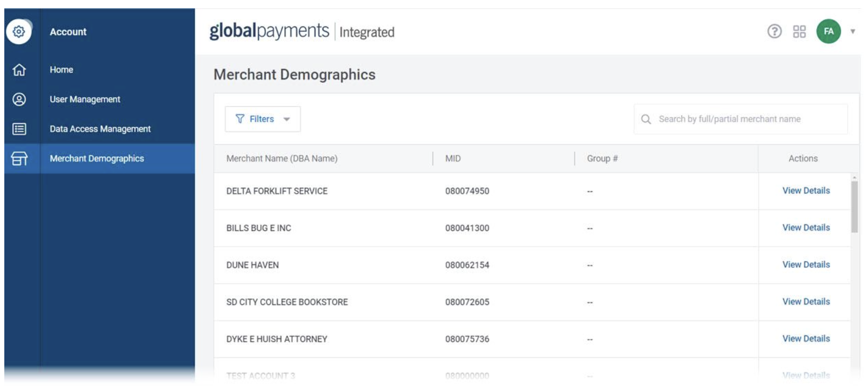Select Home in the sidebar menu
This screenshot has height=387, width=868.
(61, 70)
